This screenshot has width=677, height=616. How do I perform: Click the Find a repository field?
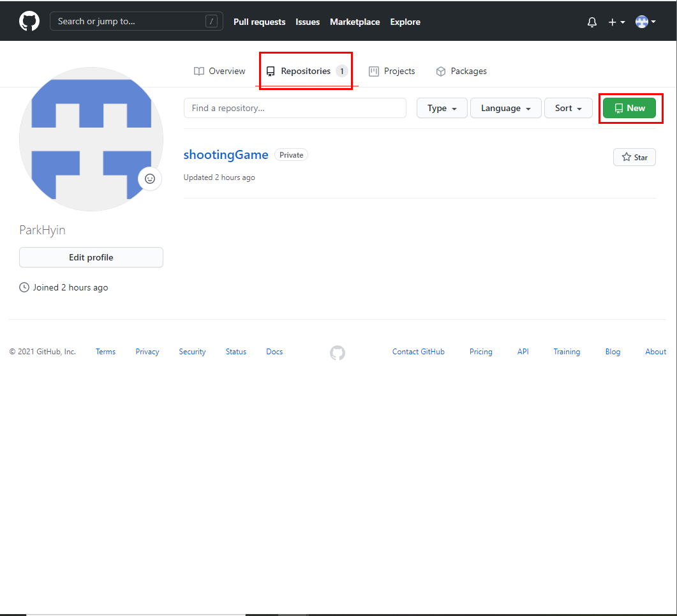coord(295,108)
